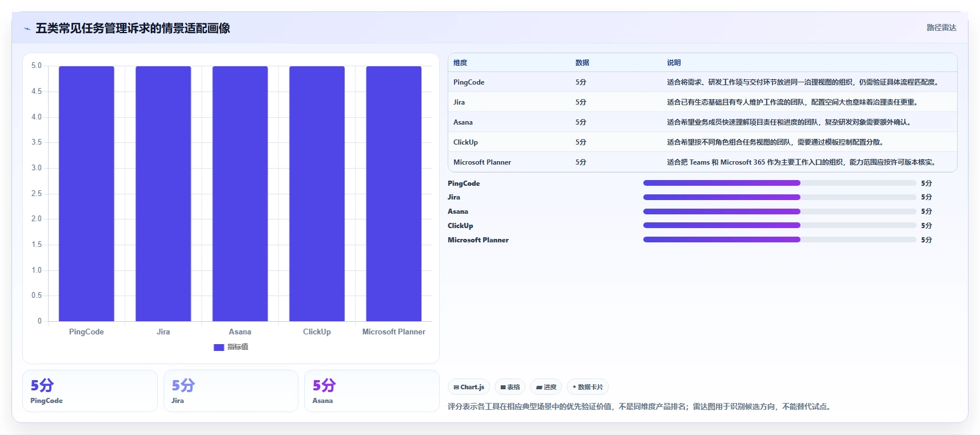Open the Jira 5分 data card
Screen dimensions: 980x435
click(x=231, y=391)
